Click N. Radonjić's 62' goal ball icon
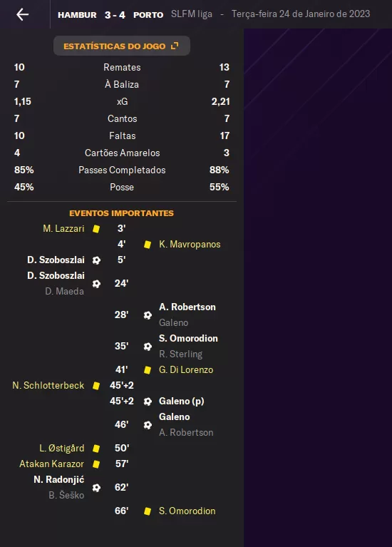 coord(97,487)
